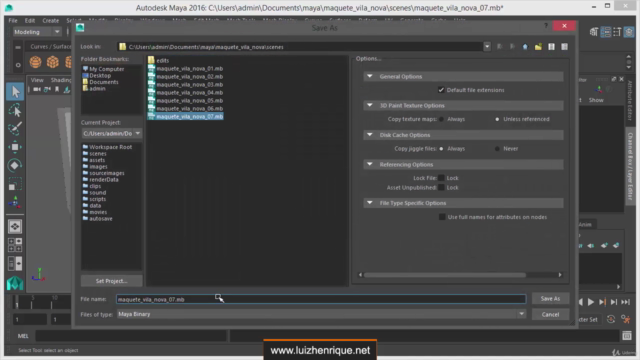Viewport: 640px width, 360px height.
Task: Collapse the Disk Cache Options section
Action: coord(370,135)
